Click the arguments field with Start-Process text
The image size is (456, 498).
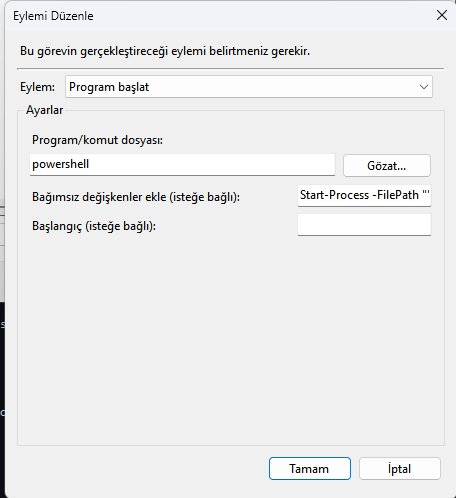pos(364,195)
